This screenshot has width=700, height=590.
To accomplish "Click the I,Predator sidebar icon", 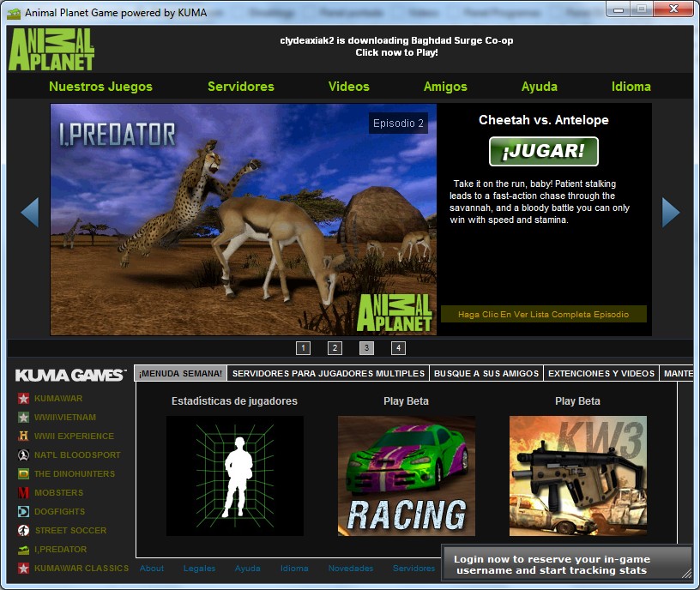I will 23,550.
